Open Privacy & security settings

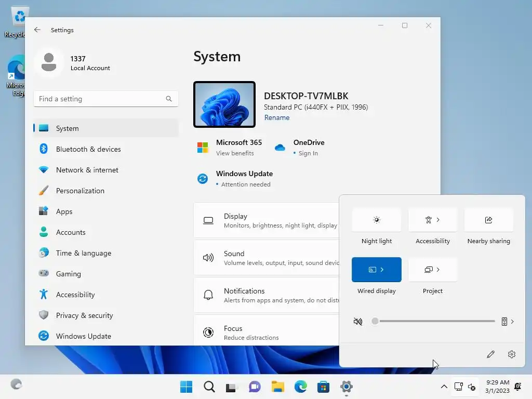click(x=106, y=315)
